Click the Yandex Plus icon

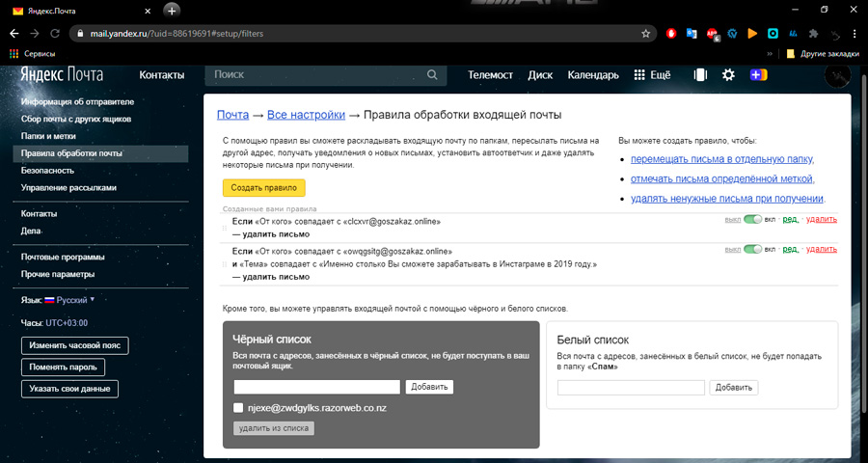(x=758, y=75)
